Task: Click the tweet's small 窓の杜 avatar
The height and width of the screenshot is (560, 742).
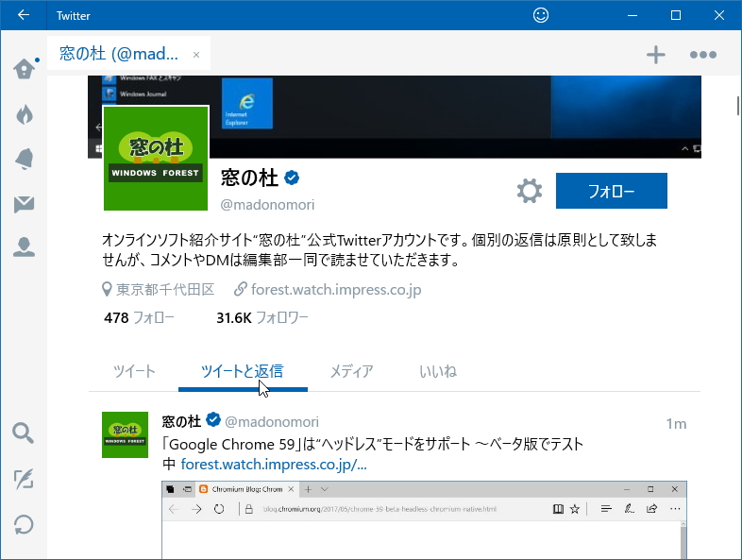Action: [x=125, y=434]
